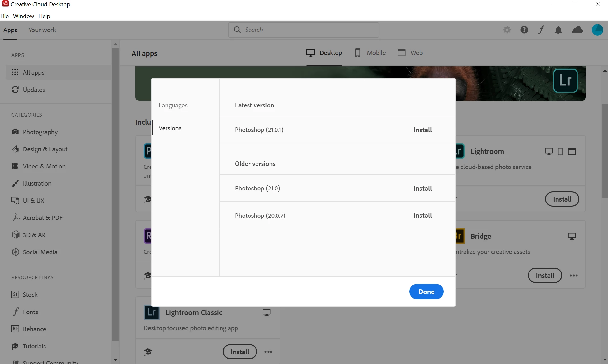Image resolution: width=608 pixels, height=364 pixels.
Task: Open the File menu
Action: [x=4, y=16]
